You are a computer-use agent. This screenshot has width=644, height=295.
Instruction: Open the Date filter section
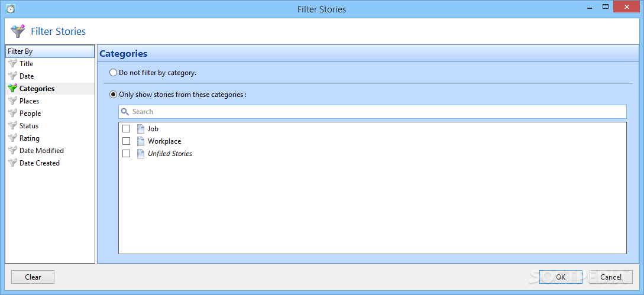[50, 76]
